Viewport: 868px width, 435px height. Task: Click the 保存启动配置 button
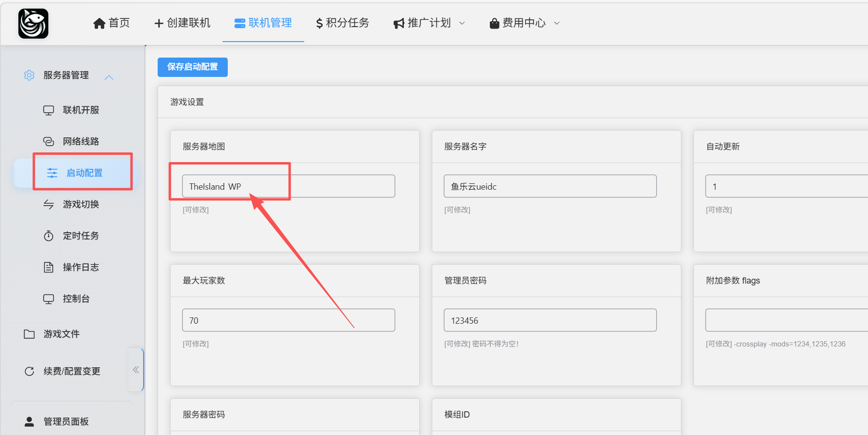point(192,67)
